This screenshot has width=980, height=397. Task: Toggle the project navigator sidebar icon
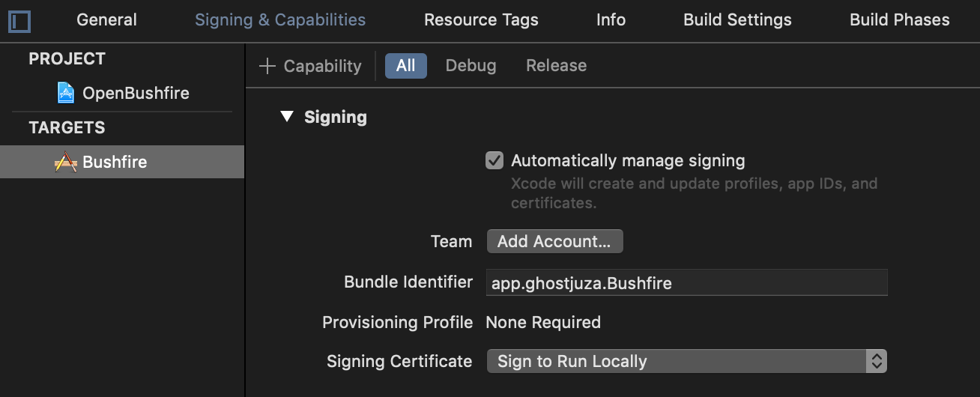[x=19, y=21]
